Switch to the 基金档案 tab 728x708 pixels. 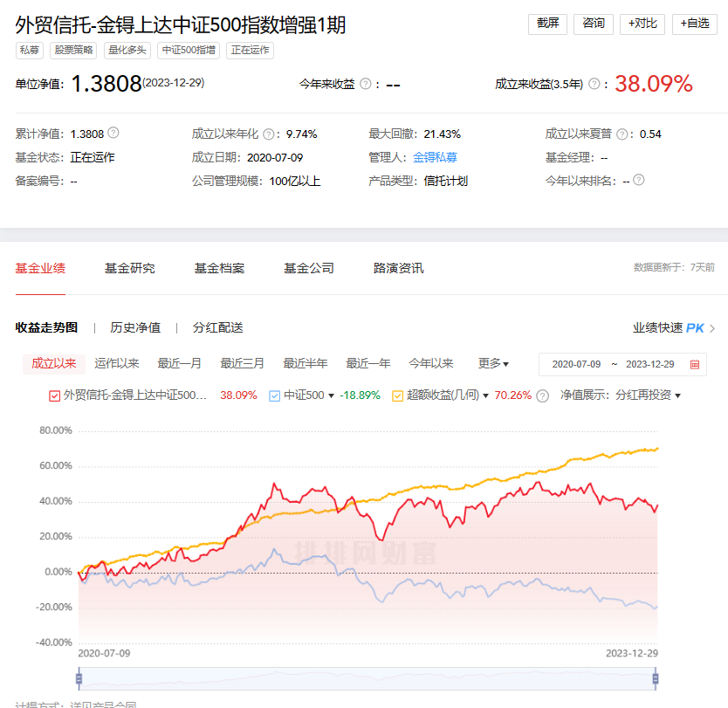click(x=219, y=268)
